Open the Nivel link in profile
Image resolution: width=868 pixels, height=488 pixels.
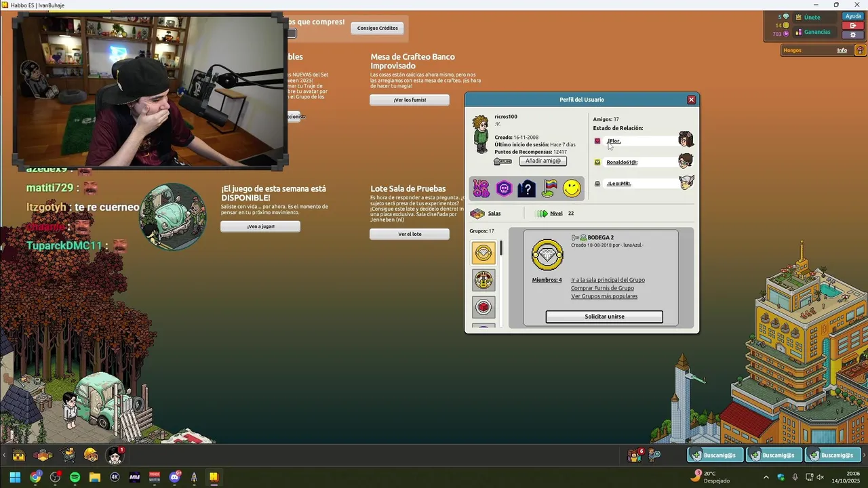coord(556,213)
